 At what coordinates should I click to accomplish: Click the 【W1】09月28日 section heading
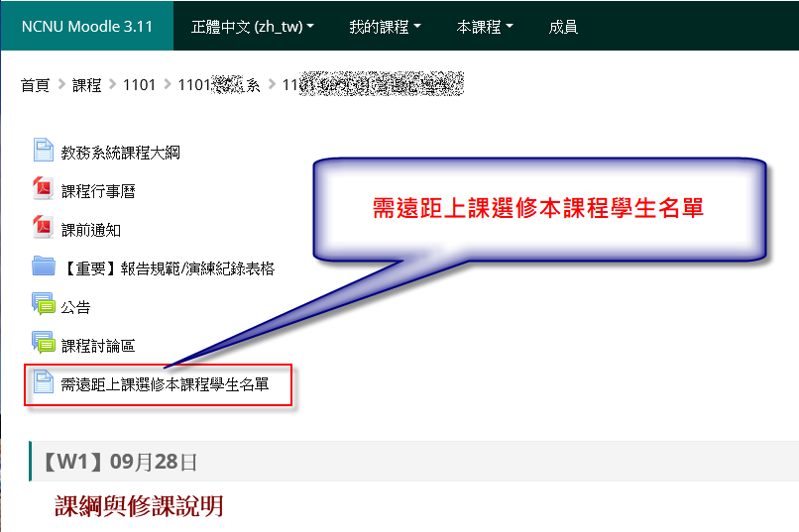[119, 462]
